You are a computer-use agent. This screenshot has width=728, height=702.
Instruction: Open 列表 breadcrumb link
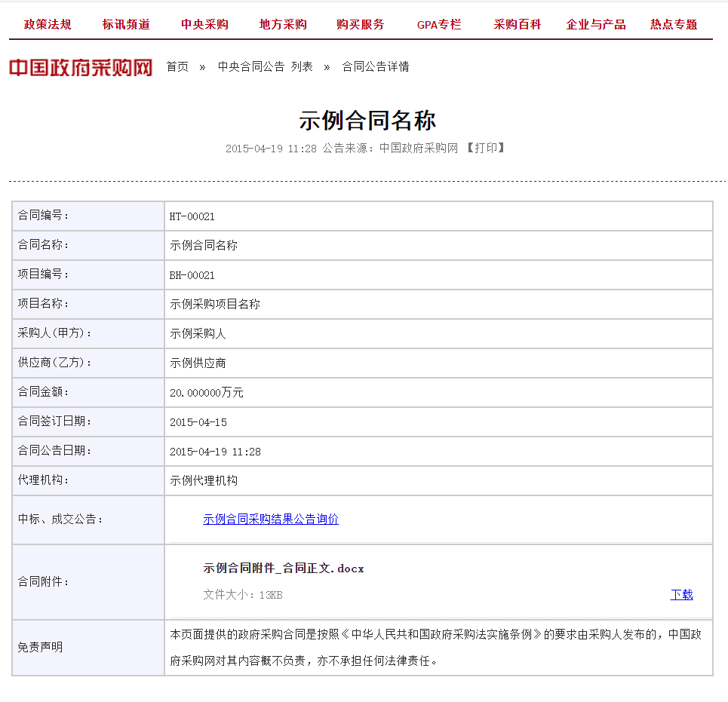(x=302, y=67)
